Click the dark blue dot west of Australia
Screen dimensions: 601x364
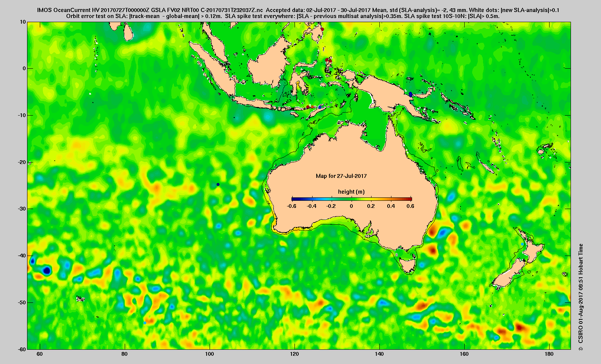tap(218, 184)
